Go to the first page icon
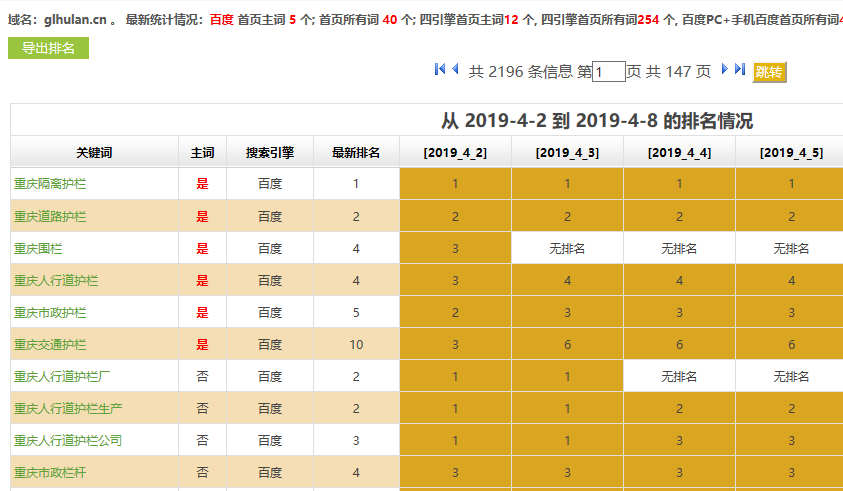Viewport: 843px width, 491px height. click(x=440, y=69)
